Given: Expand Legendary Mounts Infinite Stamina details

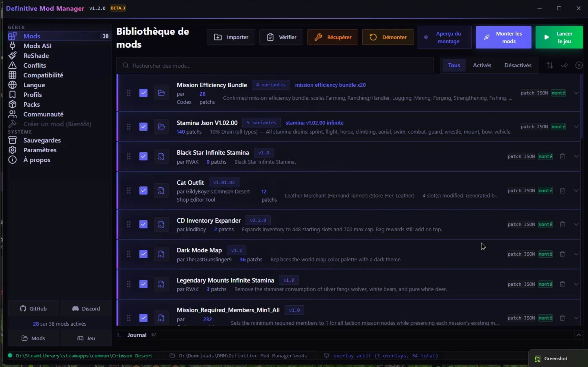Looking at the screenshot, I should click(576, 284).
